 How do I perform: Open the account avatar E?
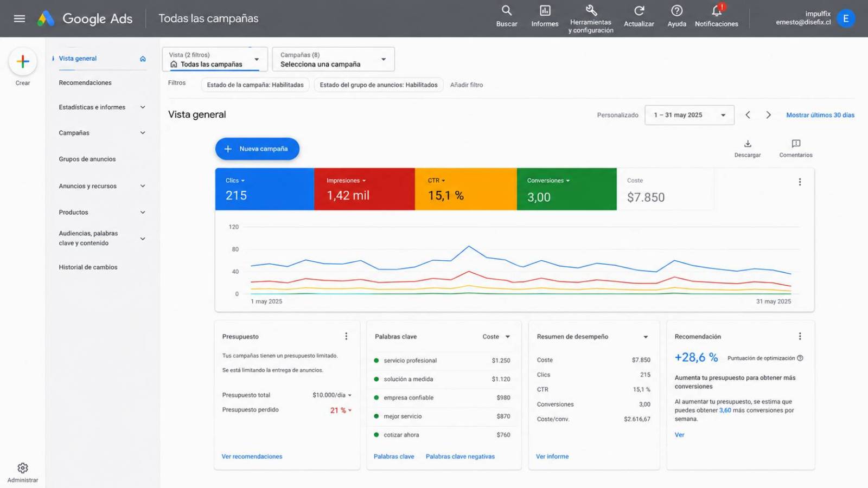[846, 18]
